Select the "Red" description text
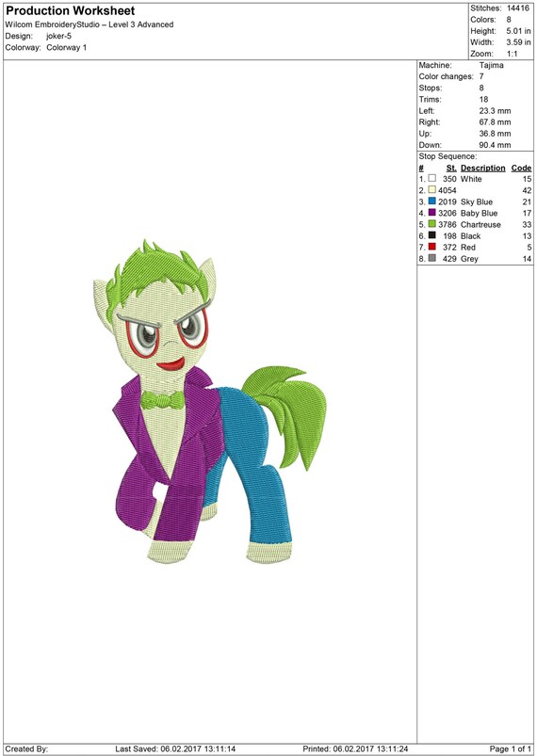537x756 pixels. tap(468, 248)
